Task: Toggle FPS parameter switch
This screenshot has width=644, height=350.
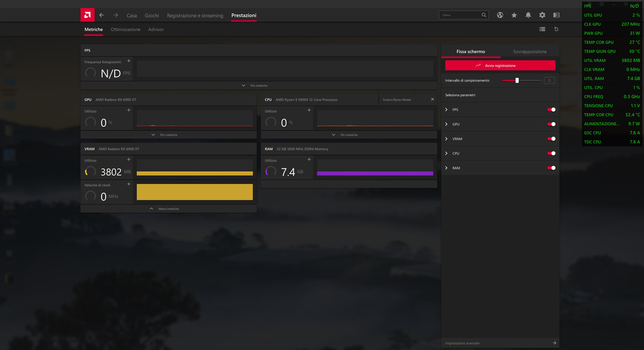Action: pyautogui.click(x=551, y=110)
